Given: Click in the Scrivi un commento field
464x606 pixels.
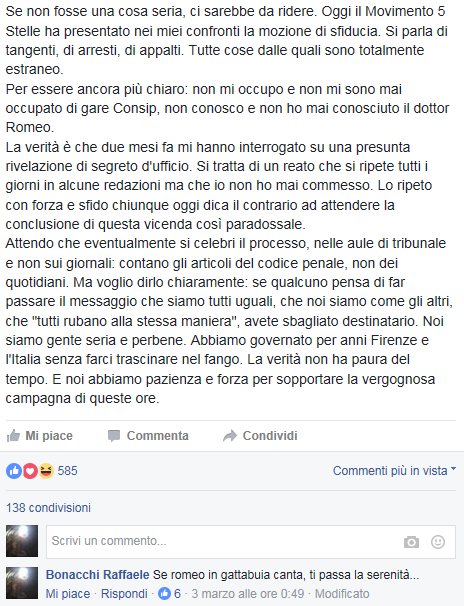Looking at the screenshot, I should click(x=251, y=542).
